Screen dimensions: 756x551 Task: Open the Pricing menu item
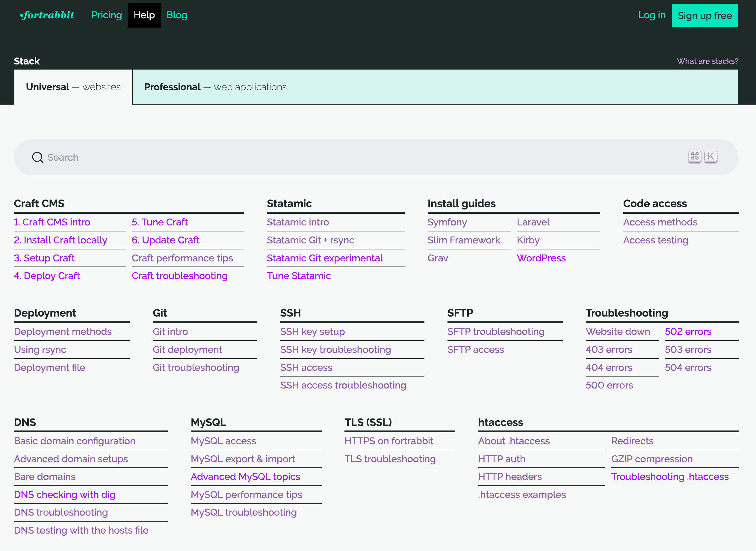click(x=106, y=15)
